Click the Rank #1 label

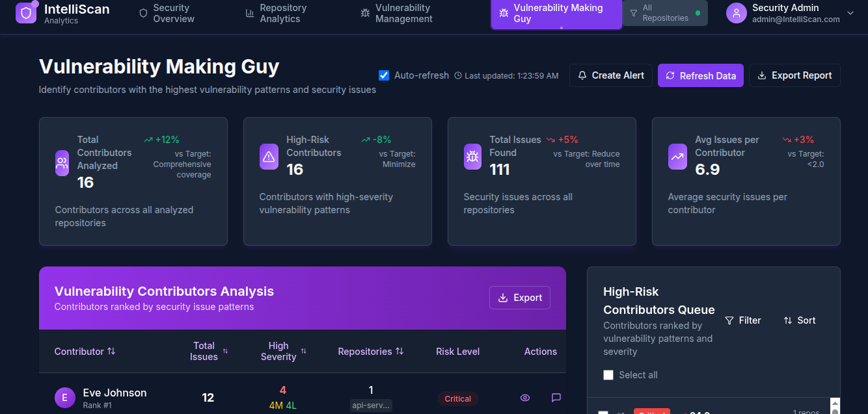point(98,406)
